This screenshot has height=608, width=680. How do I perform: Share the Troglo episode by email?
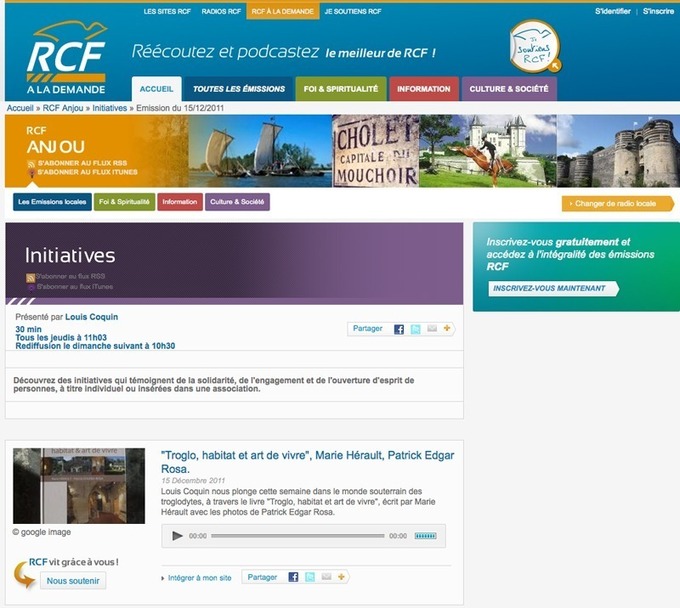point(326,577)
